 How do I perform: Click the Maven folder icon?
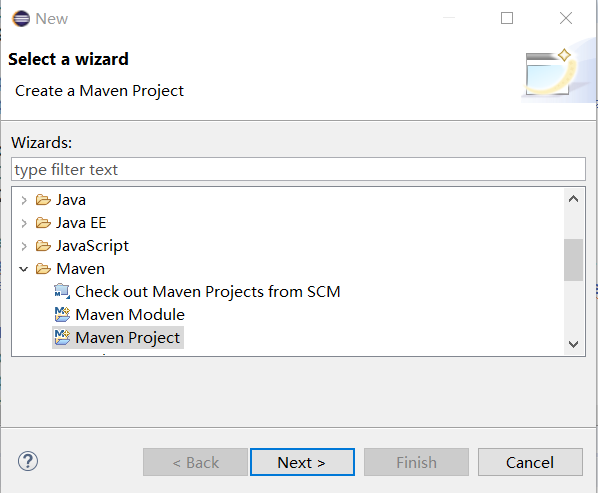click(x=43, y=269)
